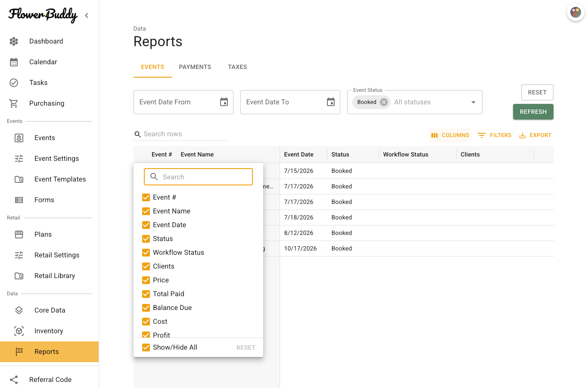Open the Forms list icon
The image size is (588, 388).
coord(19,200)
